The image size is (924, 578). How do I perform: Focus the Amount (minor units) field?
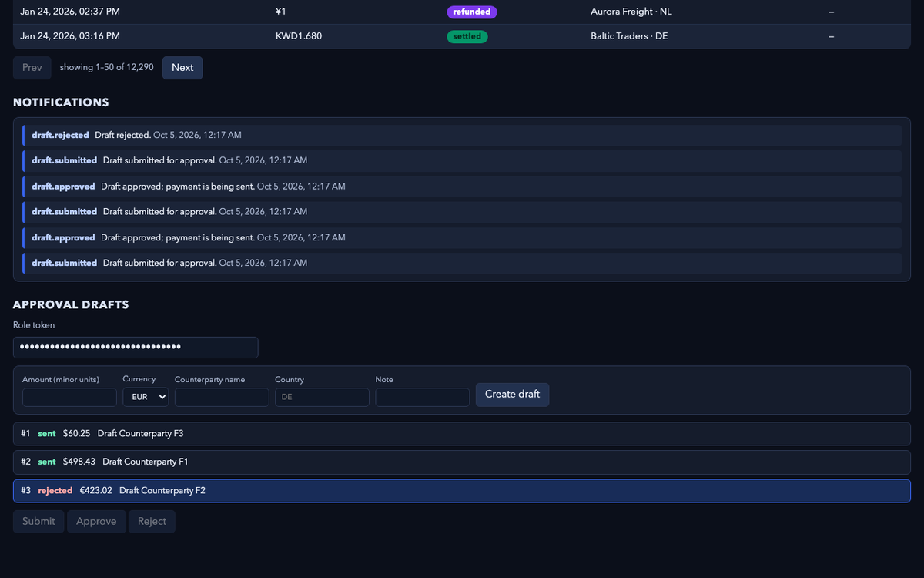(69, 397)
